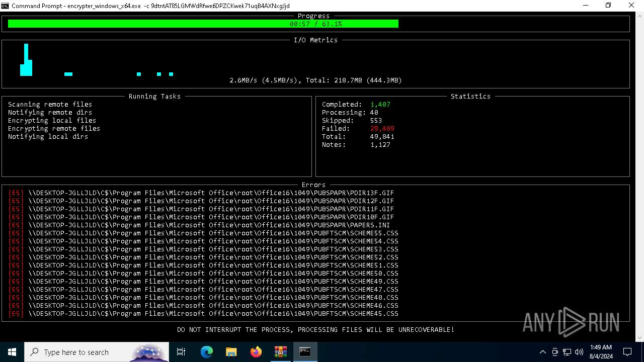The height and width of the screenshot is (362, 644).
Task: Close the Command Prompt window
Action: point(632,6)
